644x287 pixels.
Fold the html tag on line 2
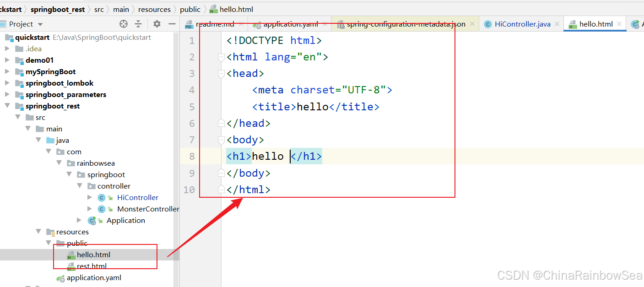point(221,57)
